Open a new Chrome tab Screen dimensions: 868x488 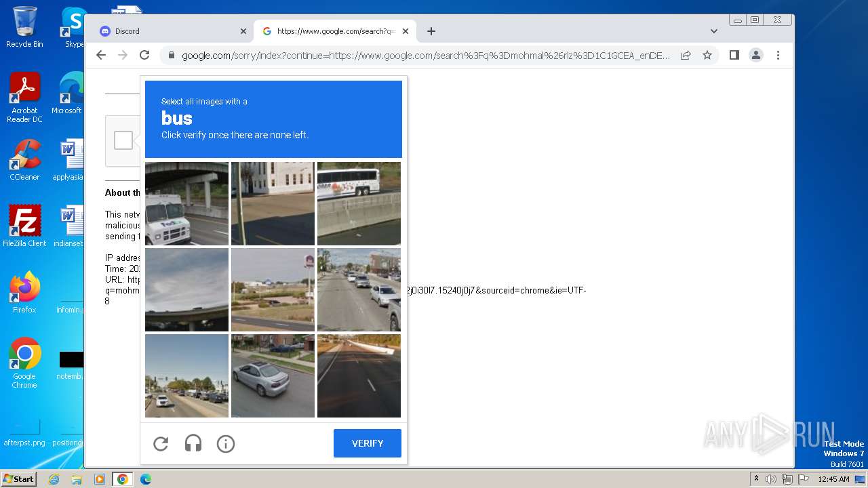click(x=431, y=31)
